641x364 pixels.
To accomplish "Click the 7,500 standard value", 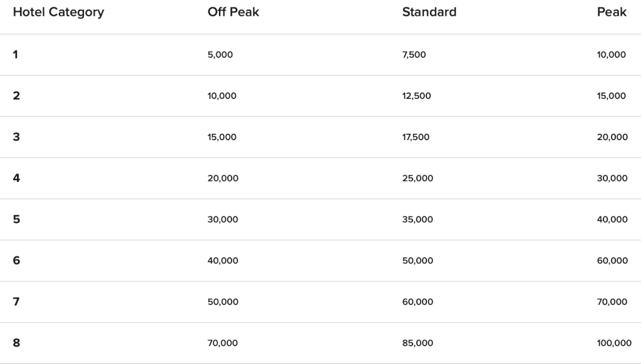I will [x=414, y=55].
